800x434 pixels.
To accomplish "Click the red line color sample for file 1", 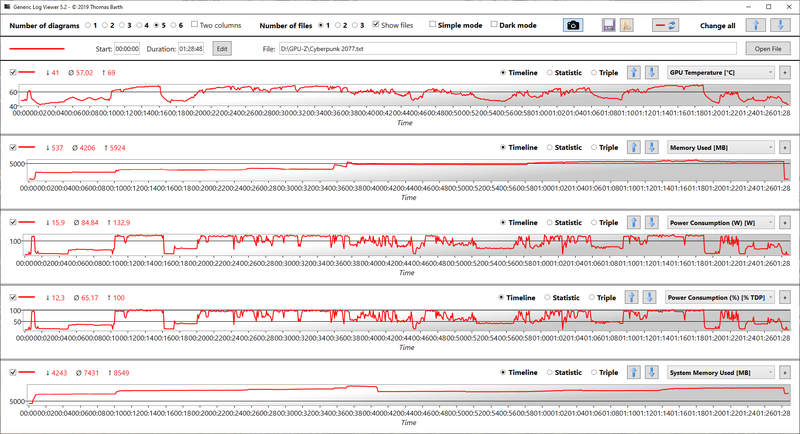I will pyautogui.click(x=37, y=49).
